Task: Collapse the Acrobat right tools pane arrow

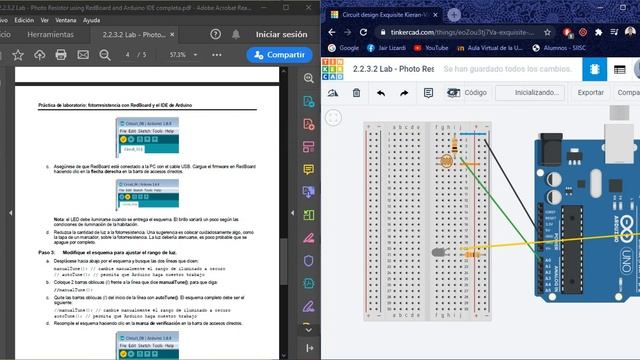Action: coord(292,213)
